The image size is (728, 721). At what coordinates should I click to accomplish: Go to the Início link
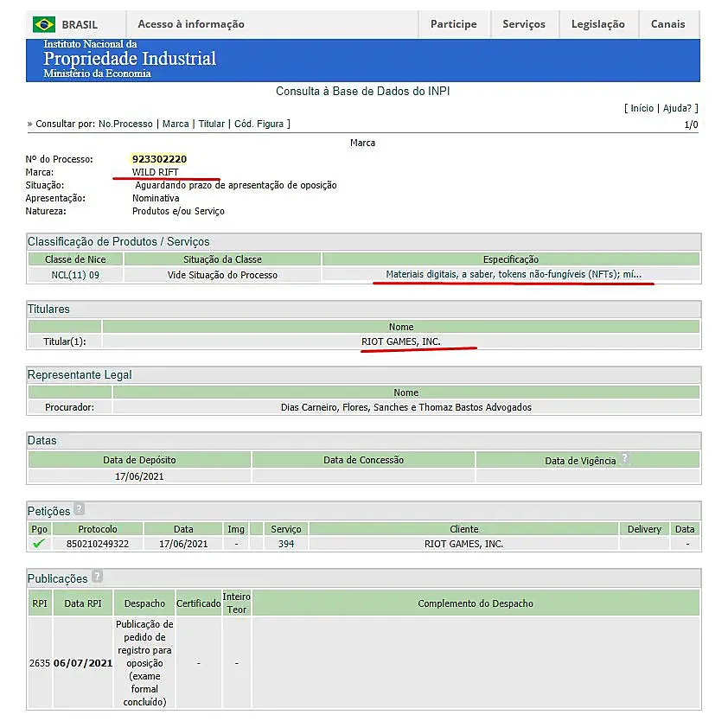(642, 108)
